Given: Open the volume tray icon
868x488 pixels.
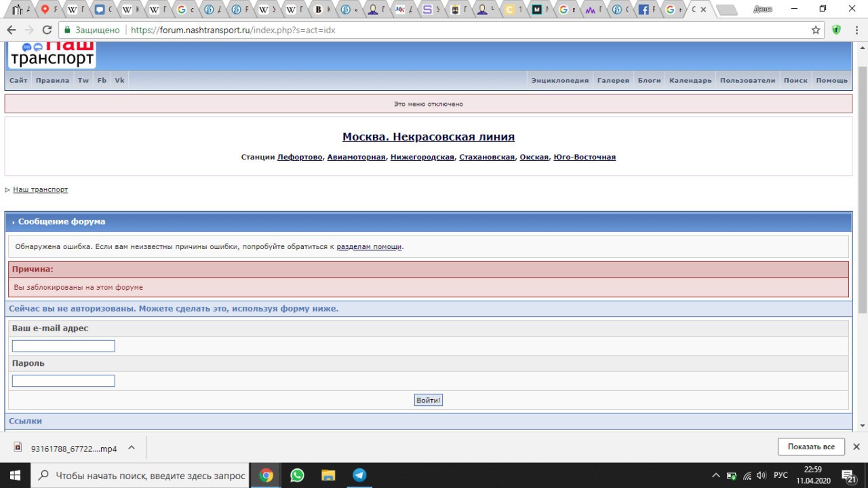Looking at the screenshot, I should coord(762,475).
